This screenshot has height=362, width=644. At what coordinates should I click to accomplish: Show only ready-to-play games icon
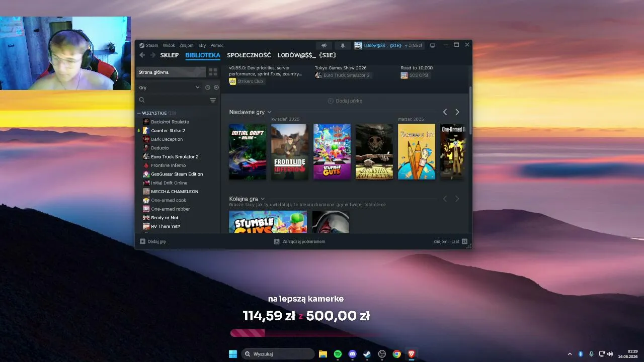click(x=216, y=87)
